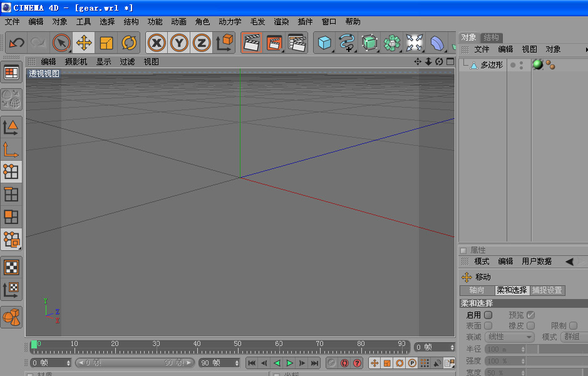Open the layout switcher icon in the left sidebar
The image size is (588, 376).
[x=11, y=73]
